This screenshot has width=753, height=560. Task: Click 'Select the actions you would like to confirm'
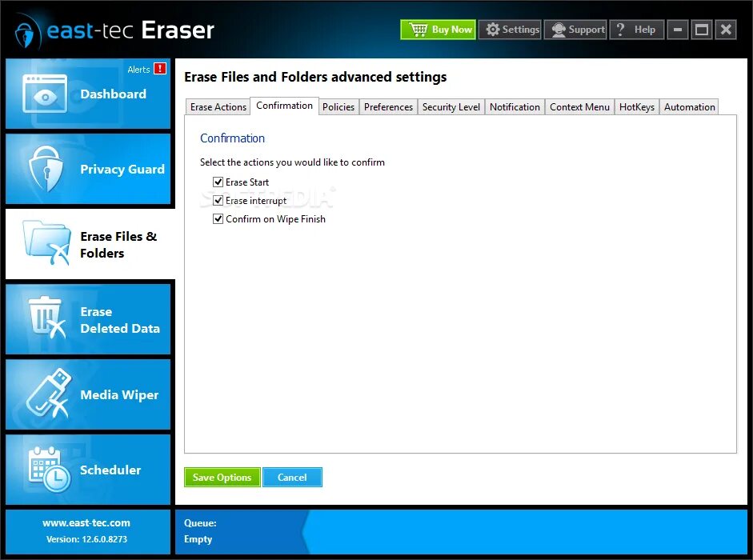tap(292, 162)
